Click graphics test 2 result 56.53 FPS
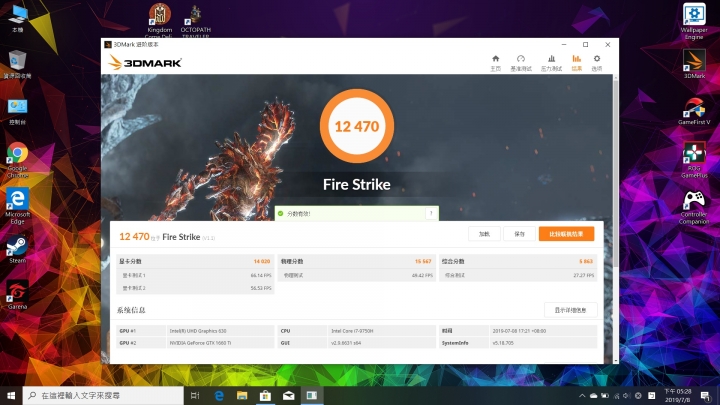This screenshot has height=405, width=720. point(261,288)
